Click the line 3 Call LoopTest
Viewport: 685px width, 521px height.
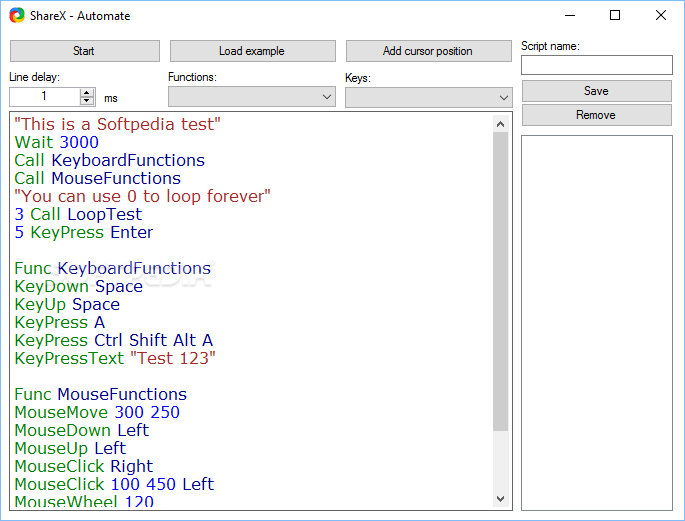(x=78, y=214)
